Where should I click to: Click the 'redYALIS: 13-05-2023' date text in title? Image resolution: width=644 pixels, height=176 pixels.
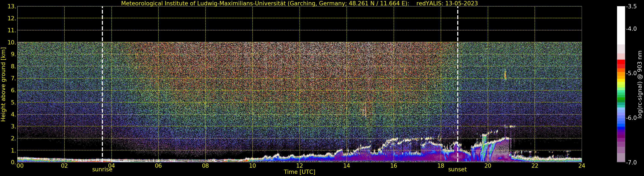[447, 3]
